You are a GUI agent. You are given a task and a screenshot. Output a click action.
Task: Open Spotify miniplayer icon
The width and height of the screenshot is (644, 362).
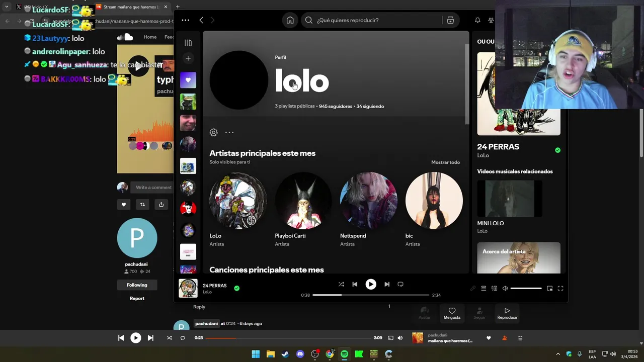pyautogui.click(x=549, y=288)
